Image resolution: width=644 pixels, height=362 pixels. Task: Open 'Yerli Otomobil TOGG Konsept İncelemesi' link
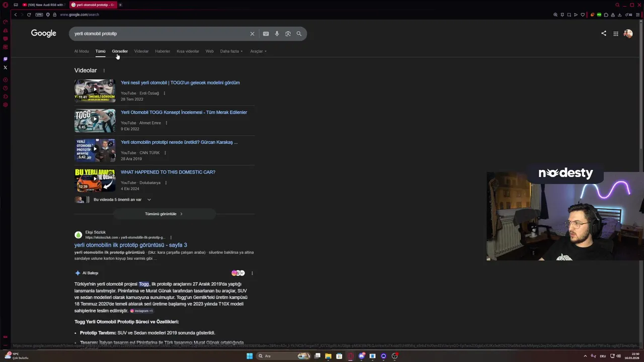[184, 113]
